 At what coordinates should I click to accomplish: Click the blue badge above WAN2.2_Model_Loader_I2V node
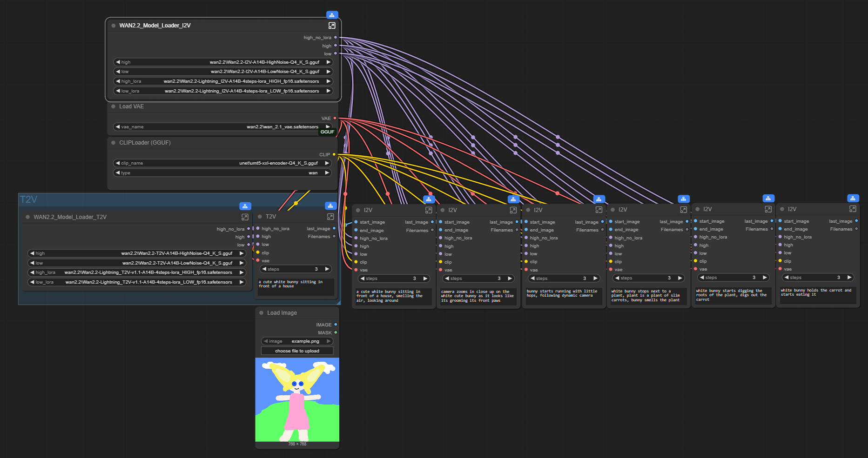332,15
